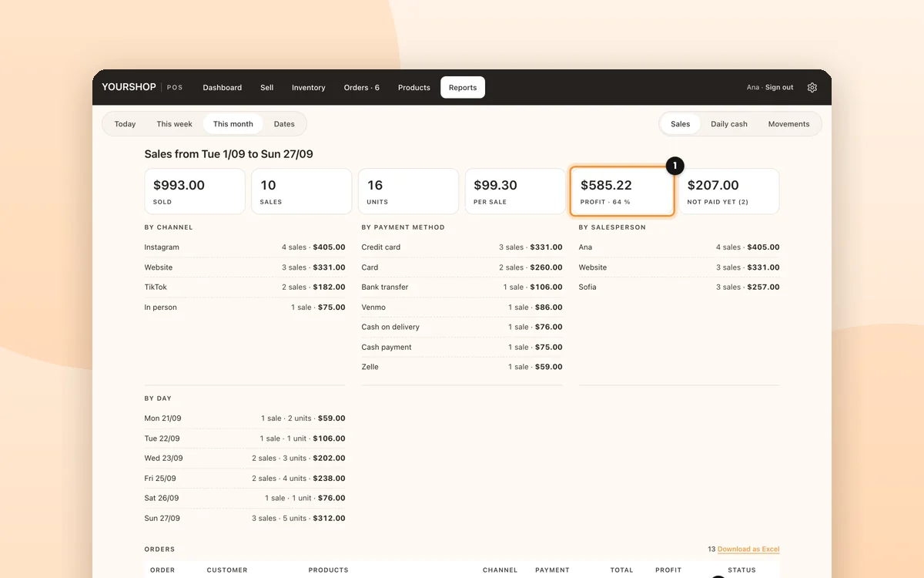This screenshot has width=924, height=578.
Task: Click the Mon 21/09 day row
Action: pos(245,418)
